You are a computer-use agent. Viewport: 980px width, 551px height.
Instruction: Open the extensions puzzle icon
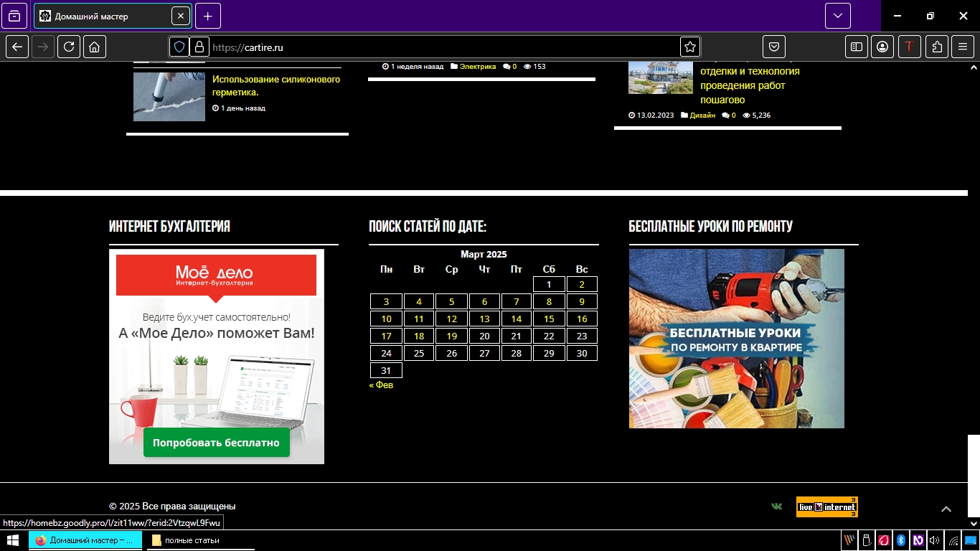937,47
